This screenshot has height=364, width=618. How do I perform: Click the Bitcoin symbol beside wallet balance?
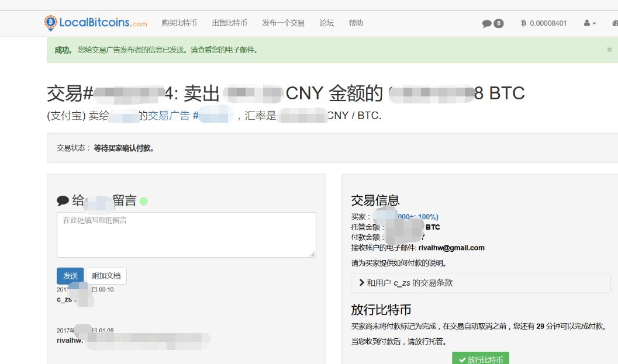(523, 23)
